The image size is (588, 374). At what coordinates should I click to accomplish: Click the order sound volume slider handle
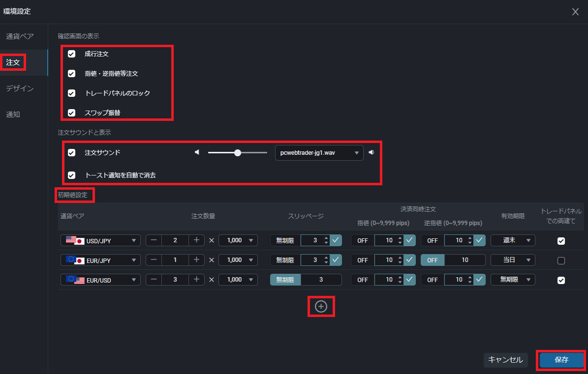point(238,152)
